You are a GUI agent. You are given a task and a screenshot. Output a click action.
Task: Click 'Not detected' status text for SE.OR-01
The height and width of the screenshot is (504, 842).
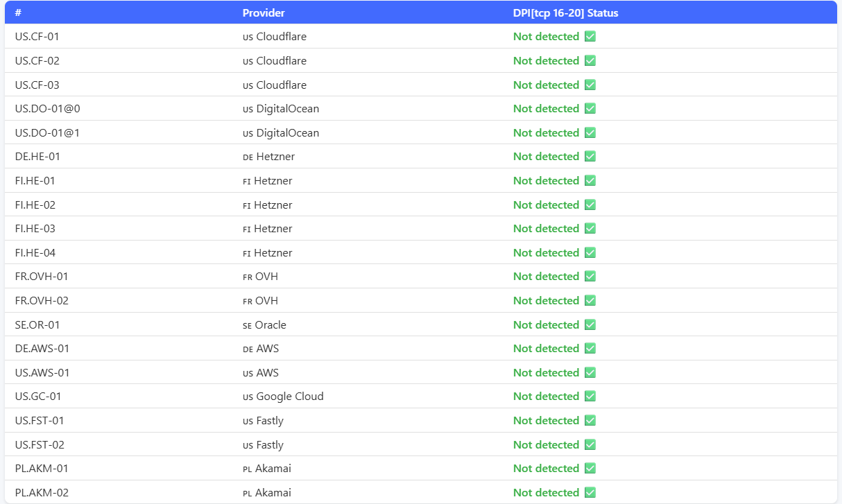pos(546,324)
